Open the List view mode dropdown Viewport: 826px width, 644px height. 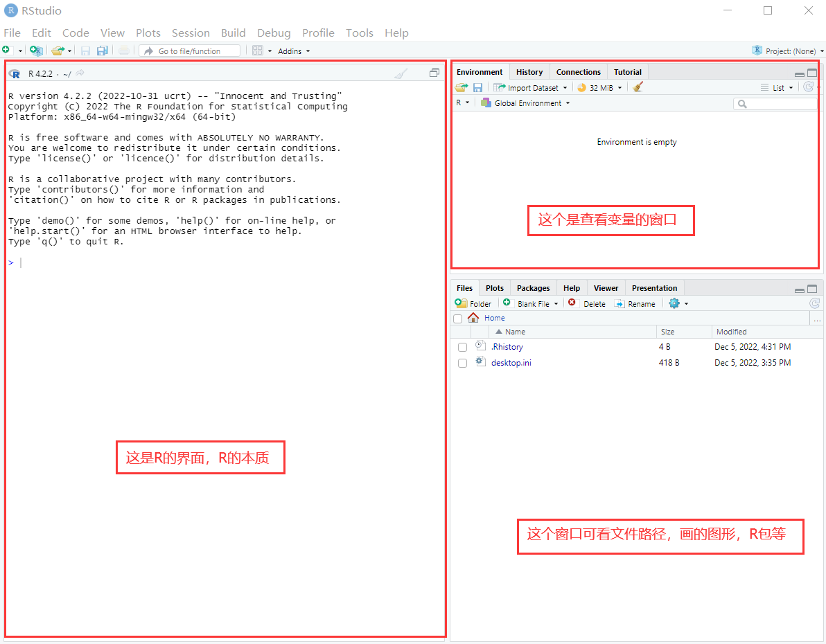coord(777,88)
